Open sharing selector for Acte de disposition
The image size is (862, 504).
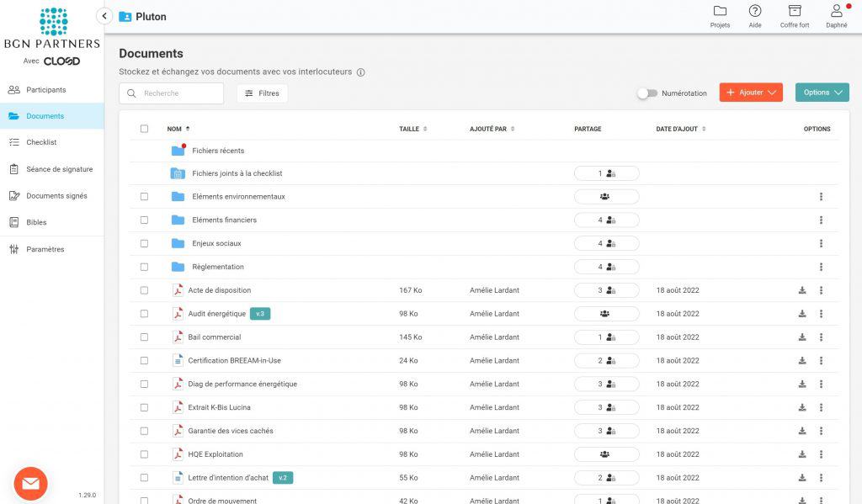[606, 290]
